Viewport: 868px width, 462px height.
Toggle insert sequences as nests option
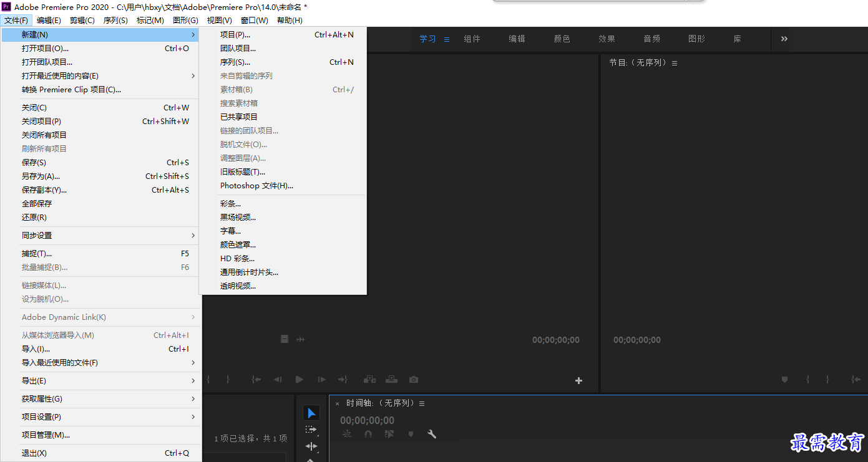pos(347,434)
